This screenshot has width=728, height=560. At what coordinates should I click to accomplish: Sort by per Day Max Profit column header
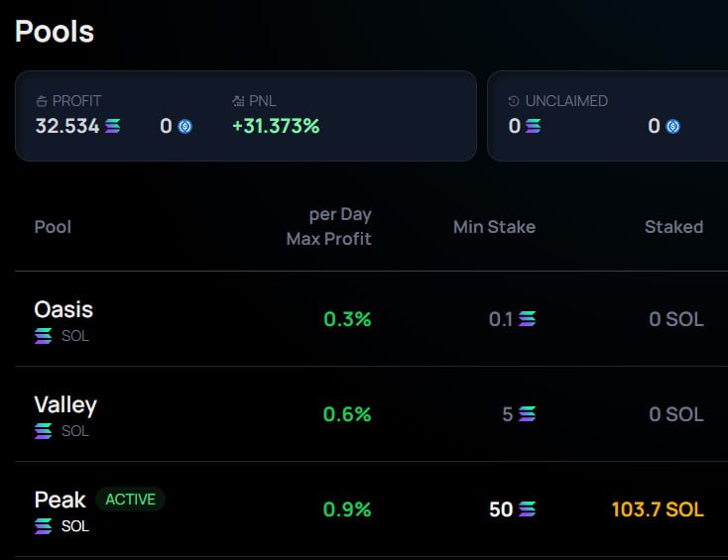[x=328, y=227]
